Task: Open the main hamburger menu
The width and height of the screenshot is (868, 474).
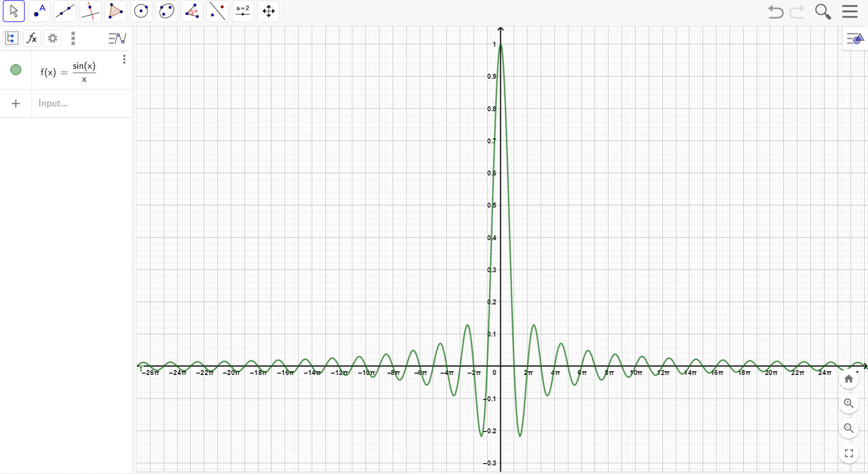Action: 850,12
